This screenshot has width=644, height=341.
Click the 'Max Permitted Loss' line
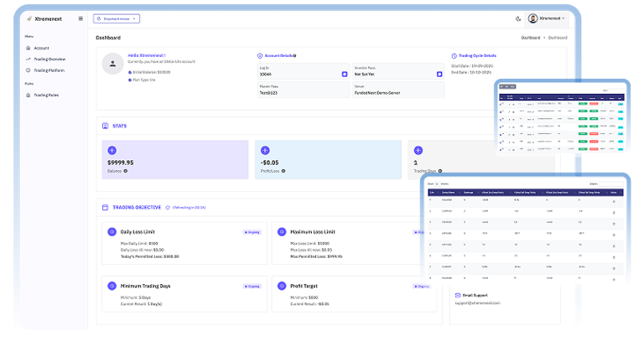pos(316,256)
